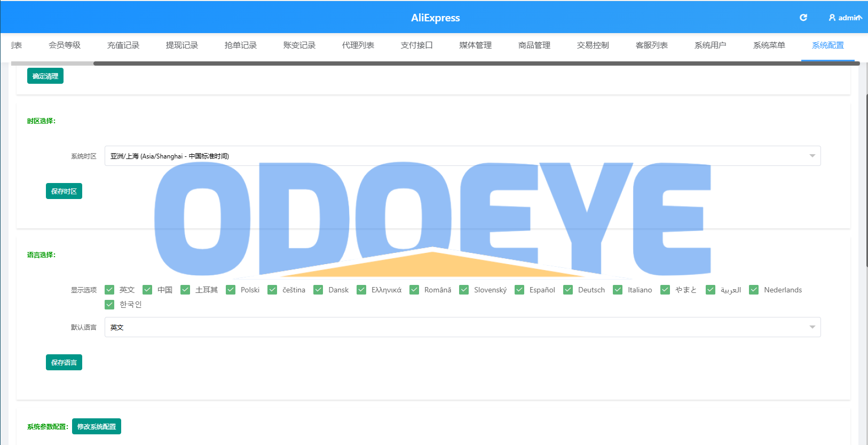Toggle the Polski language checkbox
The image size is (868, 445).
[x=231, y=290]
